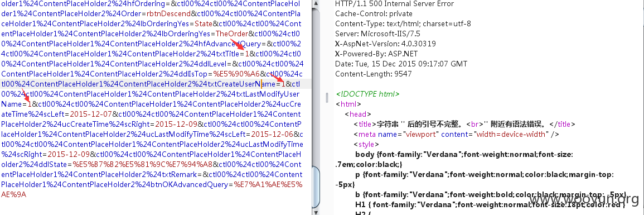Click the '<!DOCTYPE html>' line
Image resolution: width=644 pixels, height=215 pixels.
click(x=367, y=94)
